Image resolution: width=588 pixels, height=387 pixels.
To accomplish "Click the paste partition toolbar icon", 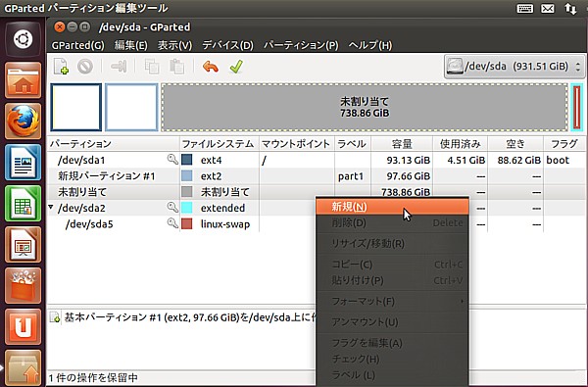I will [176, 67].
